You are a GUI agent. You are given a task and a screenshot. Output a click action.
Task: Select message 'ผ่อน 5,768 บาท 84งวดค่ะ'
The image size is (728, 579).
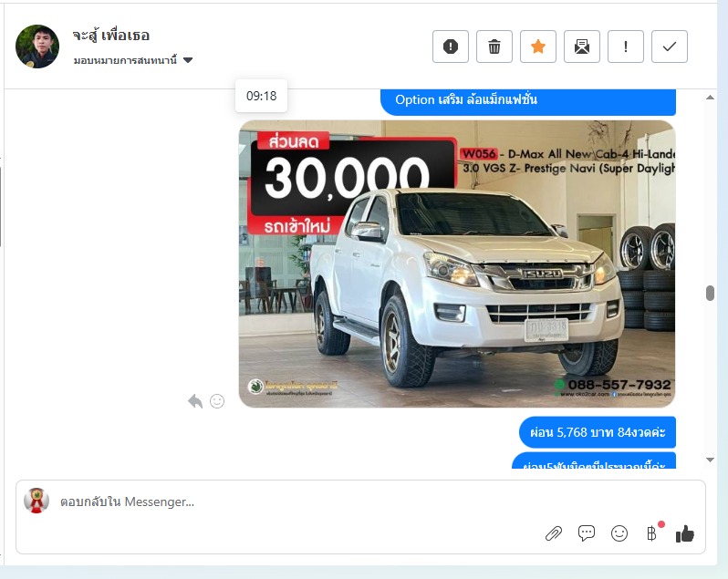pyautogui.click(x=597, y=432)
